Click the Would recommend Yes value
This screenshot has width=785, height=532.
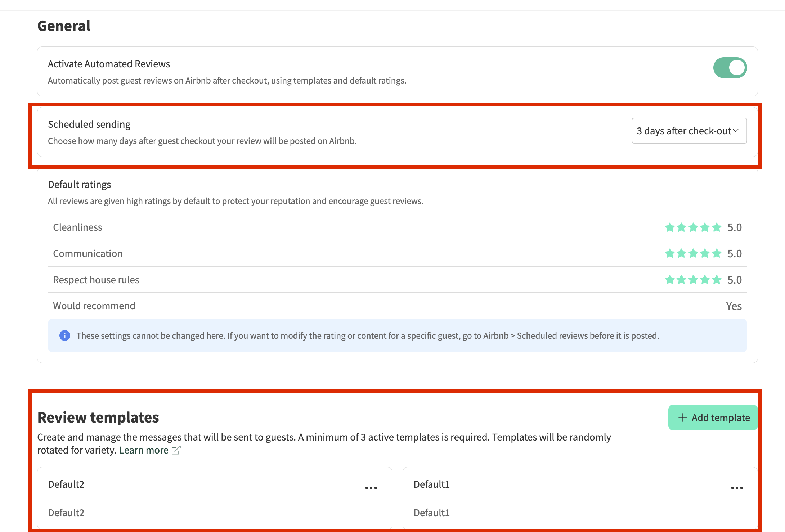pos(734,306)
